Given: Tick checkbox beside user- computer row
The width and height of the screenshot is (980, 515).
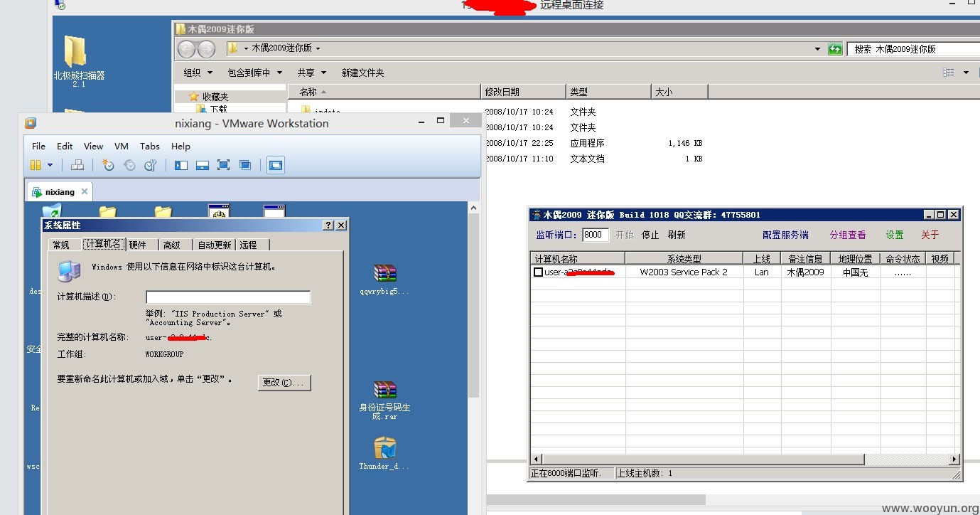Looking at the screenshot, I should 539,272.
